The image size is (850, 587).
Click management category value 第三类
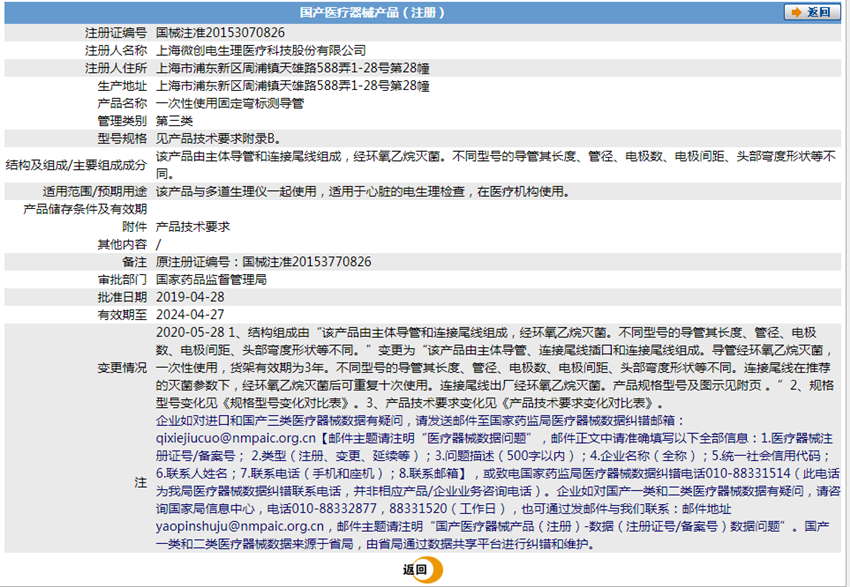[174, 121]
